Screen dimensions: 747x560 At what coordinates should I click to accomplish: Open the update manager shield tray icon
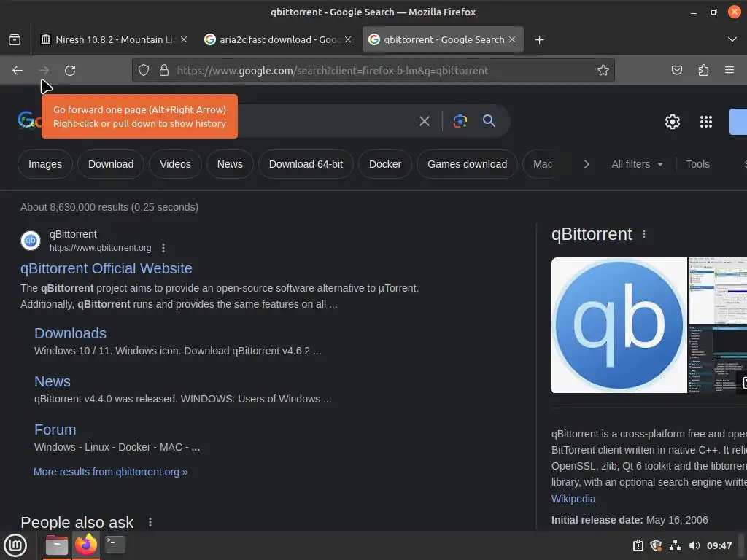[x=656, y=545]
